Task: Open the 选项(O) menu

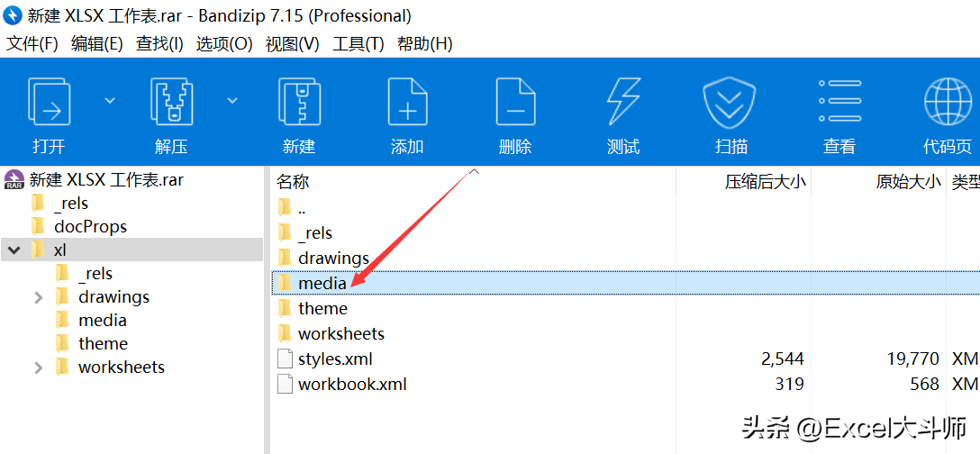Action: tap(224, 44)
